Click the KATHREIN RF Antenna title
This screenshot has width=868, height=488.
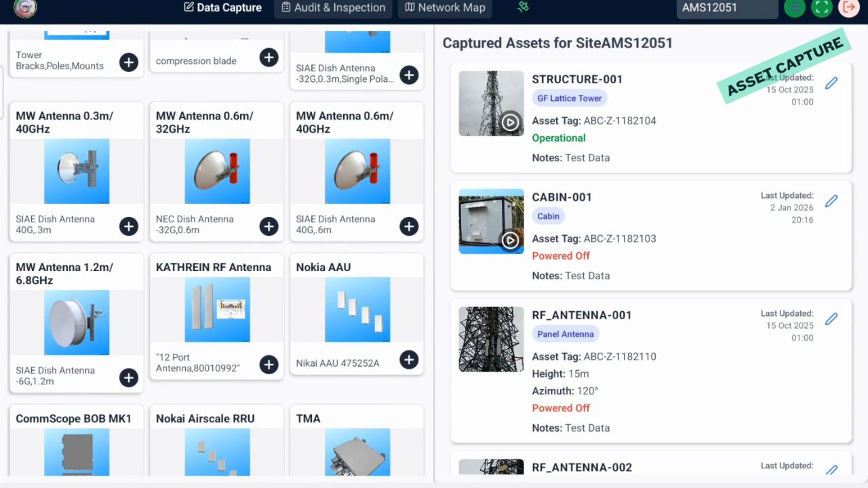pyautogui.click(x=214, y=267)
